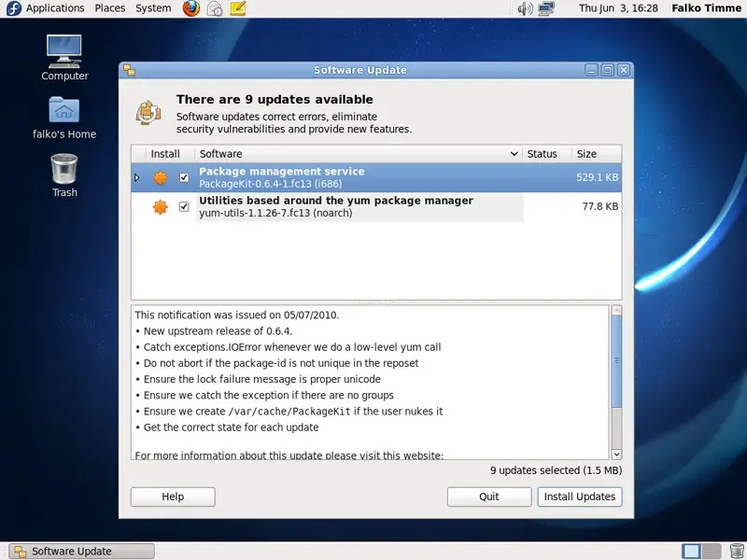The height and width of the screenshot is (560, 747).
Task: Click the Install column header
Action: coord(170,154)
